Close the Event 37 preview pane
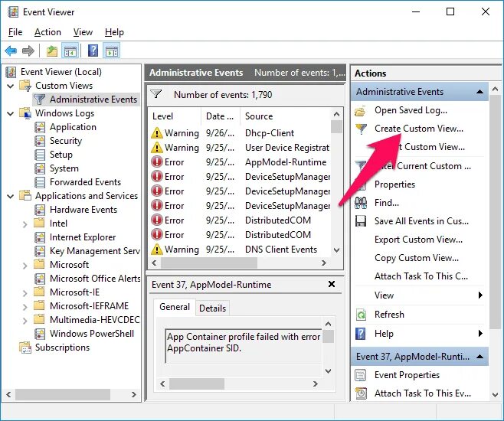 (x=332, y=284)
